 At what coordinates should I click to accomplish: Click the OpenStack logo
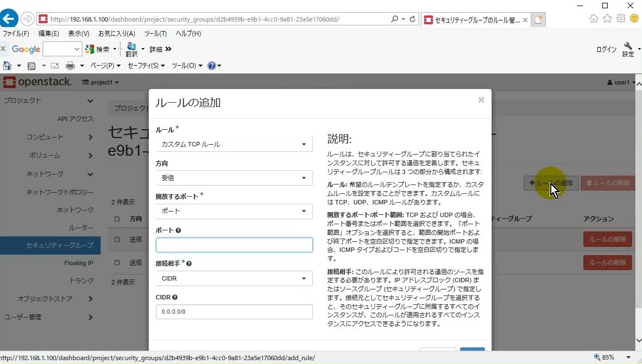[37, 82]
